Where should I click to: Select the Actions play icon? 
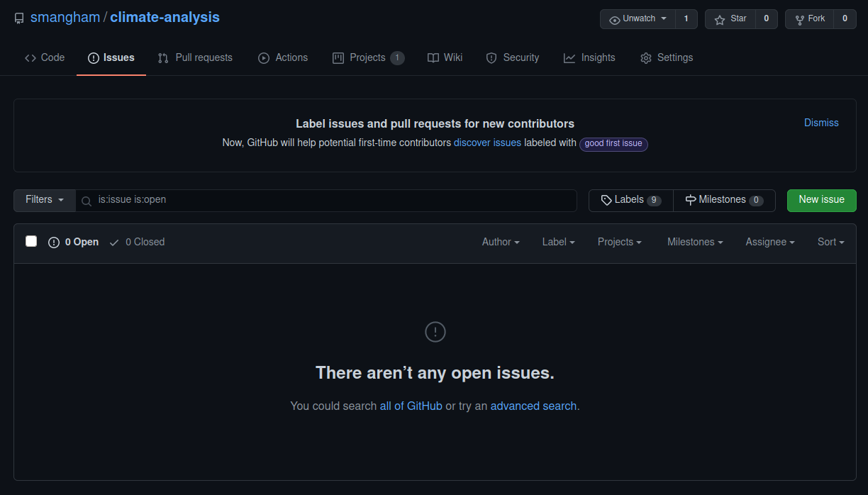click(x=262, y=57)
